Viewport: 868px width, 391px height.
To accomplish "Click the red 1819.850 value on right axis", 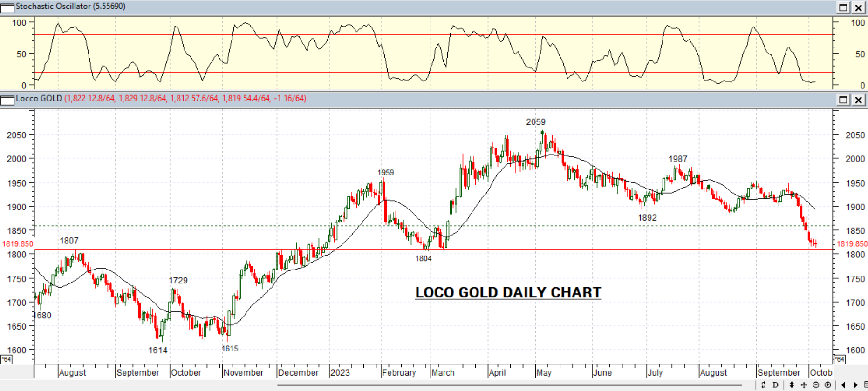I will click(852, 244).
